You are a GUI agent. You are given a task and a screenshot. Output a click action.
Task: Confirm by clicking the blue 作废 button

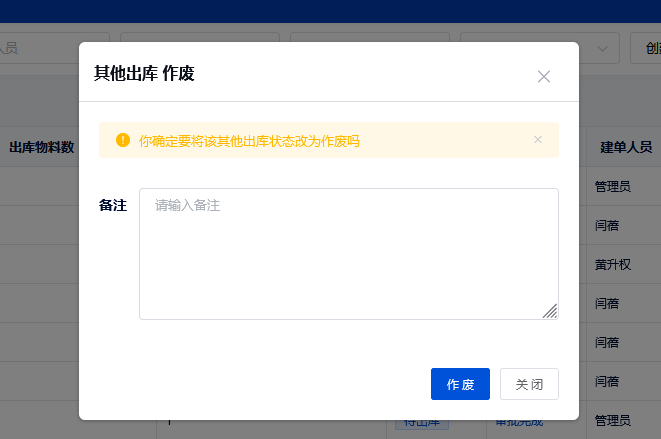(460, 384)
